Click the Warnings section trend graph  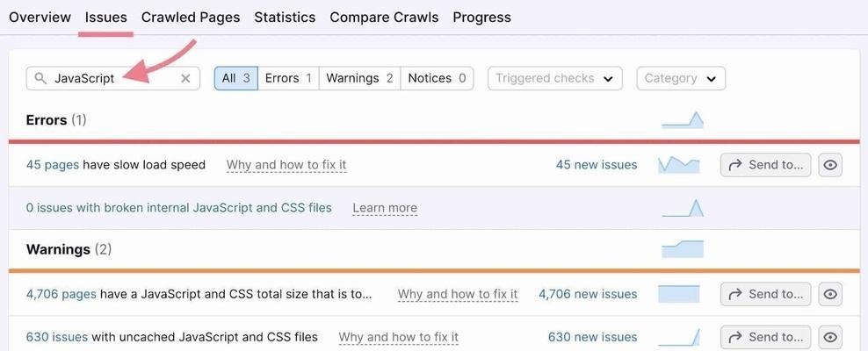tap(683, 249)
